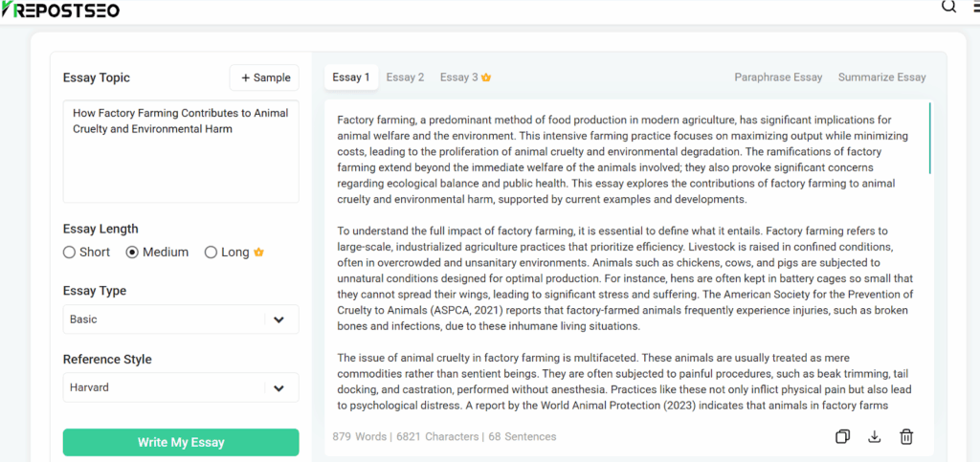Click inside the Essay Topic text field
980x462 pixels.
click(181, 151)
